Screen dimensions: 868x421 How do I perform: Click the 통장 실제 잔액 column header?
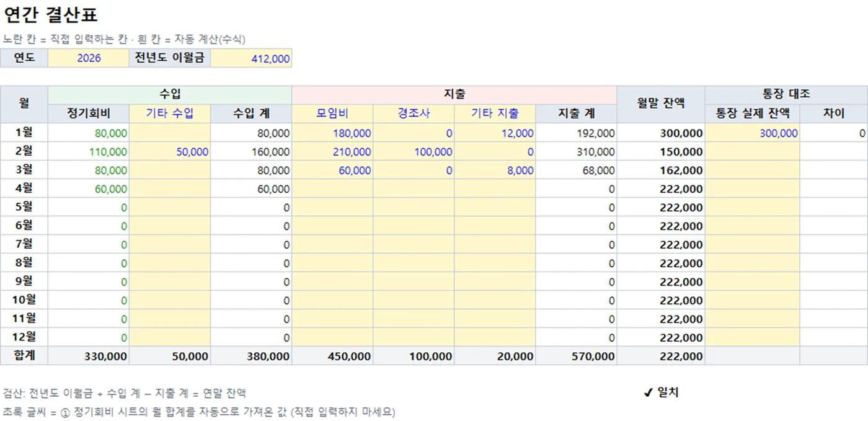click(x=753, y=113)
